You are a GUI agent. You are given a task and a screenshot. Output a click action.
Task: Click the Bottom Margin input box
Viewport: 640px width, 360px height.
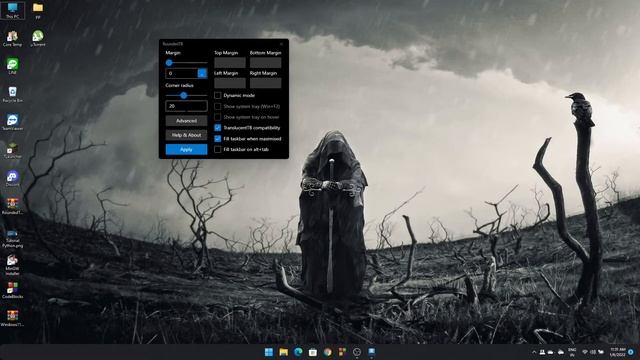coord(265,62)
